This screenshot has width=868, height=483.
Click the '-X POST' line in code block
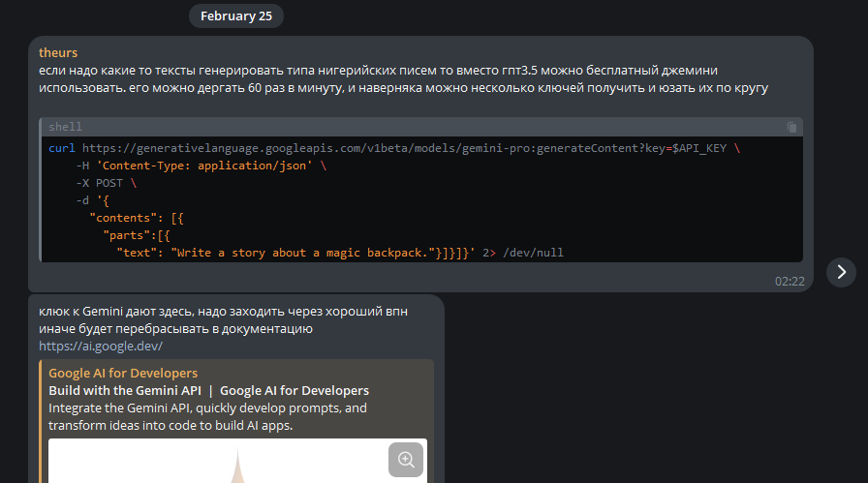pos(101,183)
